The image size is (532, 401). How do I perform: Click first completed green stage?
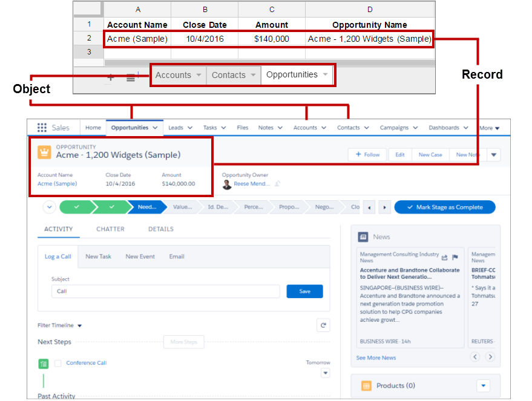coord(76,207)
